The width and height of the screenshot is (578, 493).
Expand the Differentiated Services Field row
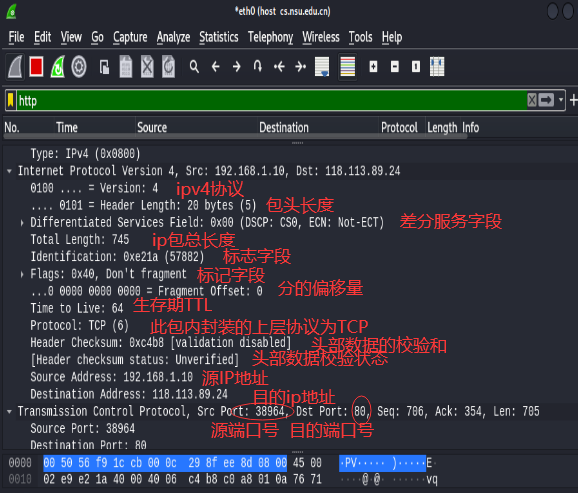point(22,222)
